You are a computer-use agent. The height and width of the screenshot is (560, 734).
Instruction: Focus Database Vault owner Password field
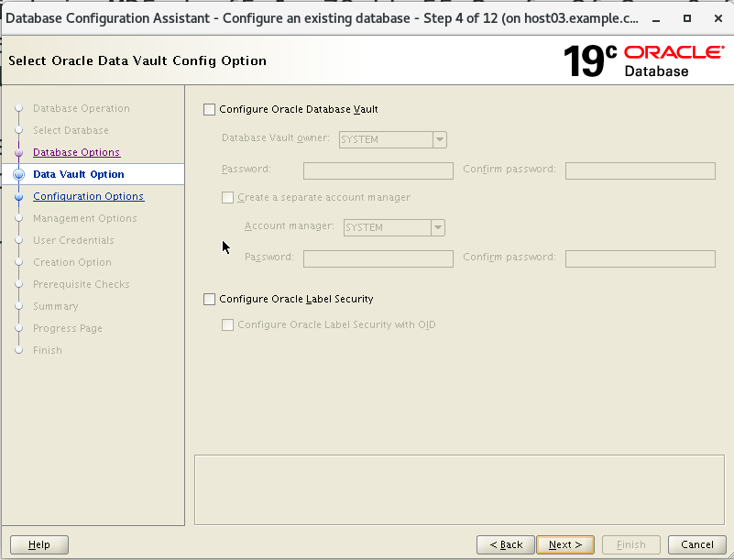click(378, 170)
